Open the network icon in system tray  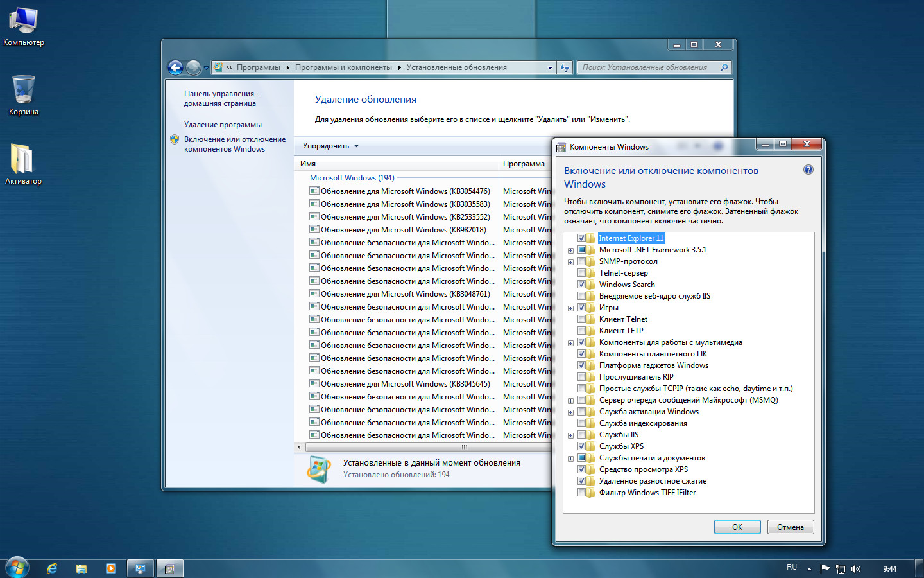click(841, 568)
